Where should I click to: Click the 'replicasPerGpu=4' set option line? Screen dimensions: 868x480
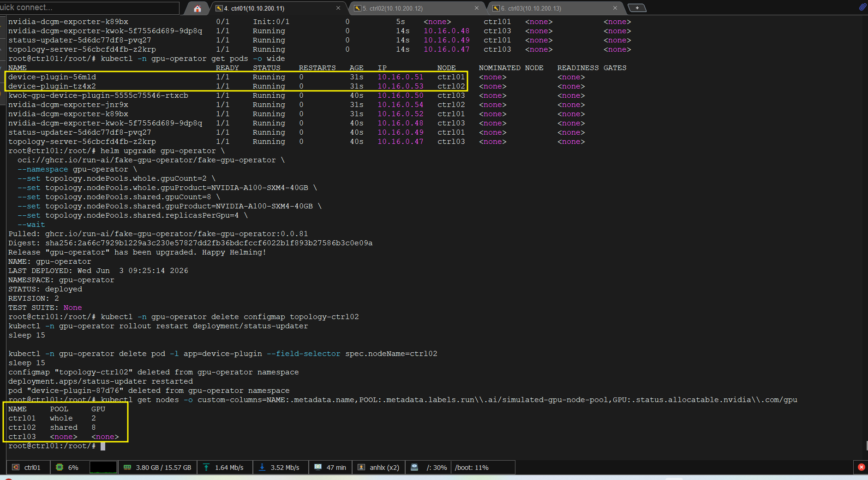133,215
